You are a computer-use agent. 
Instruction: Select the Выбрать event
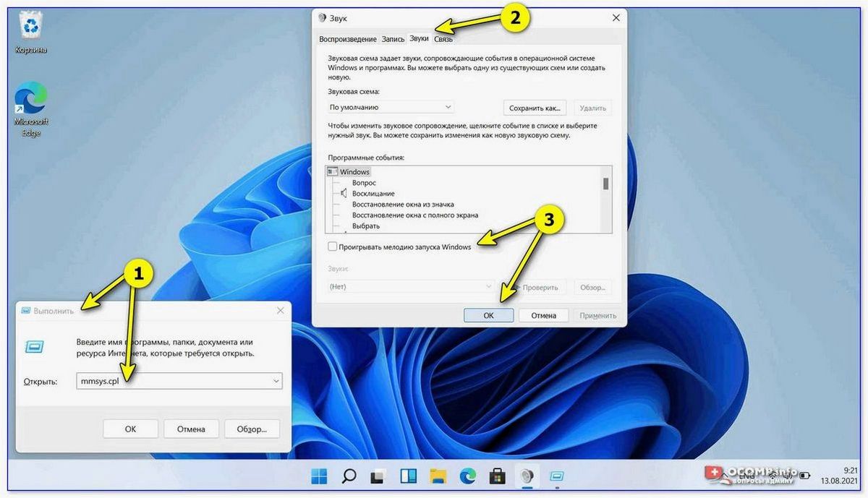366,226
